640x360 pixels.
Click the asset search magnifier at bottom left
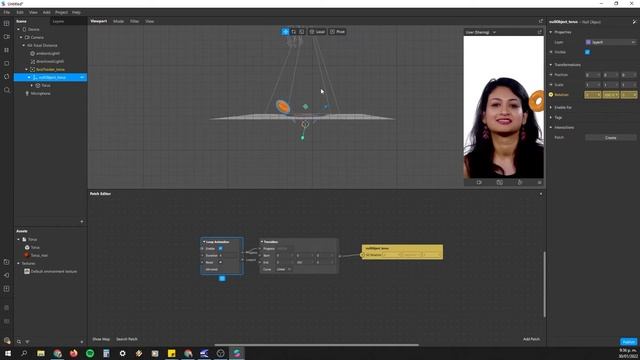(19, 342)
